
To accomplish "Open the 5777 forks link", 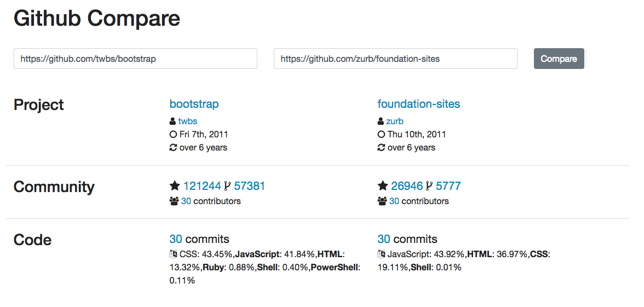I will coord(448,186).
